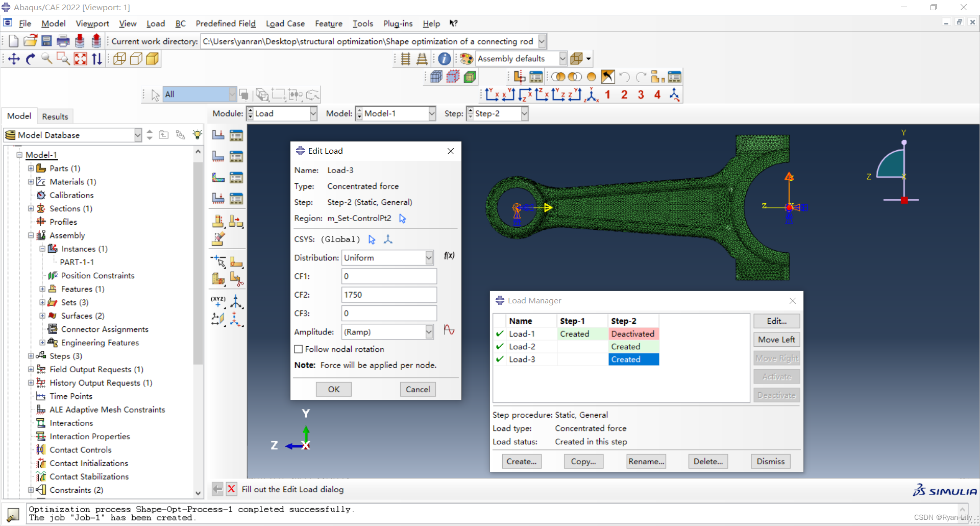Open the Module Load dropdown

pos(282,113)
